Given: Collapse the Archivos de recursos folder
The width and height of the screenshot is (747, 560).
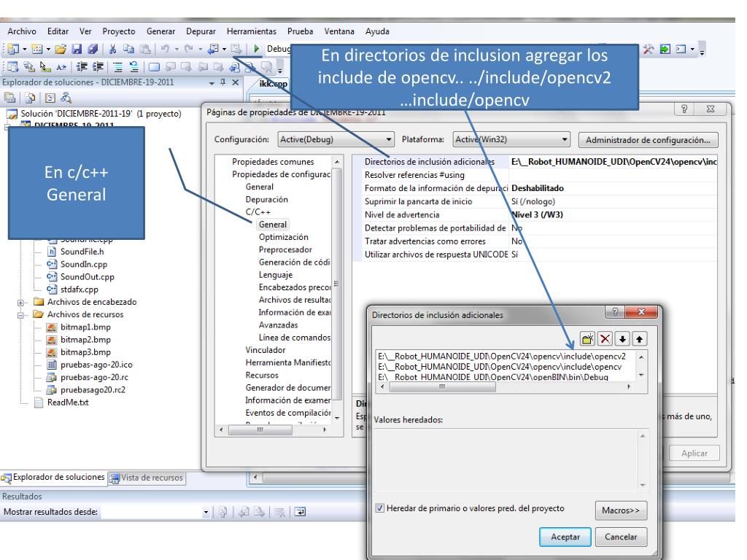Looking at the screenshot, I should (20, 315).
